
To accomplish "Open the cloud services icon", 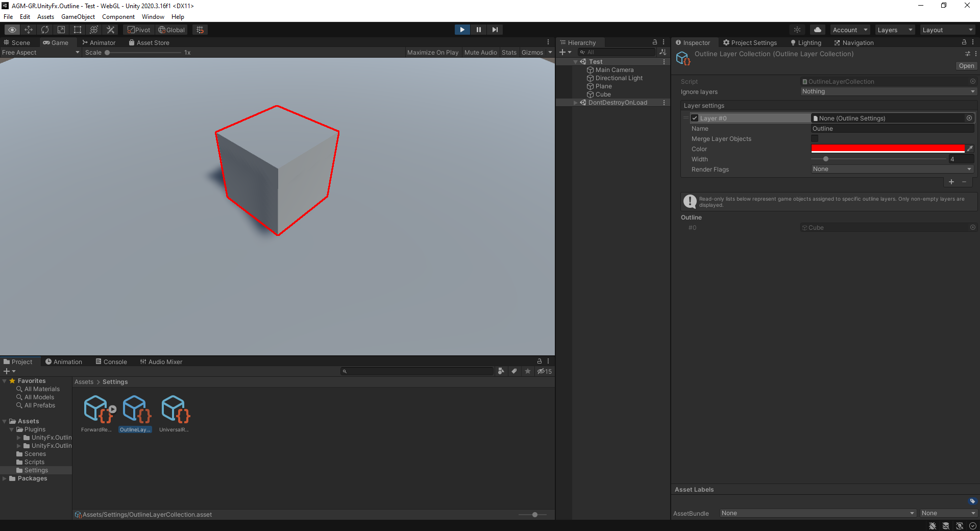I will [817, 30].
